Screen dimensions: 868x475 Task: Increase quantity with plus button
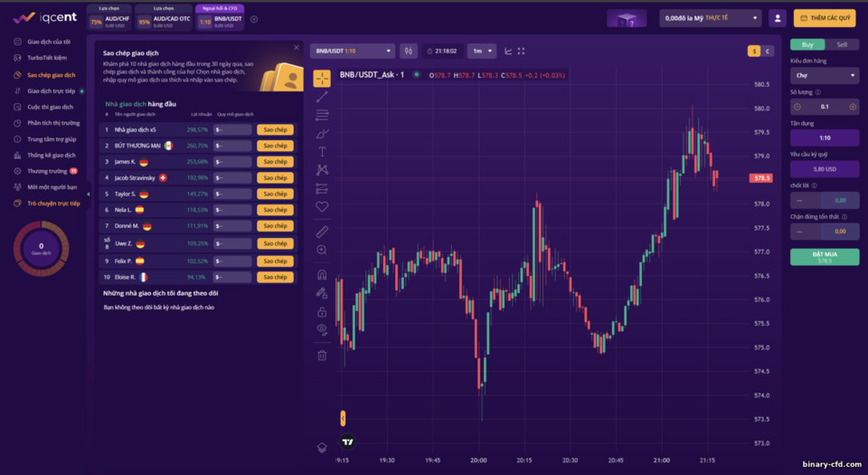(x=853, y=107)
